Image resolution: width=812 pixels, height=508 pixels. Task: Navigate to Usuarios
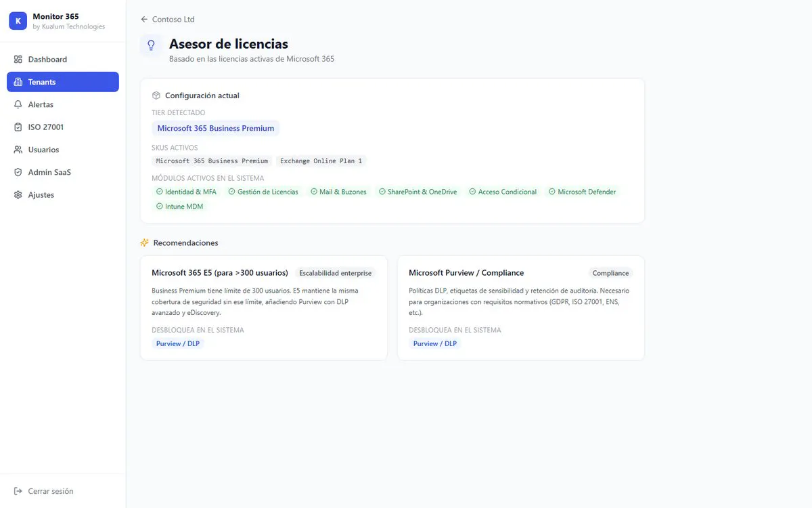[63, 150]
